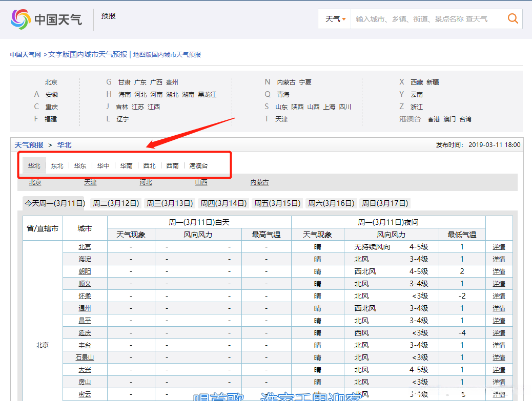Select the 东北 region tab

click(x=57, y=166)
